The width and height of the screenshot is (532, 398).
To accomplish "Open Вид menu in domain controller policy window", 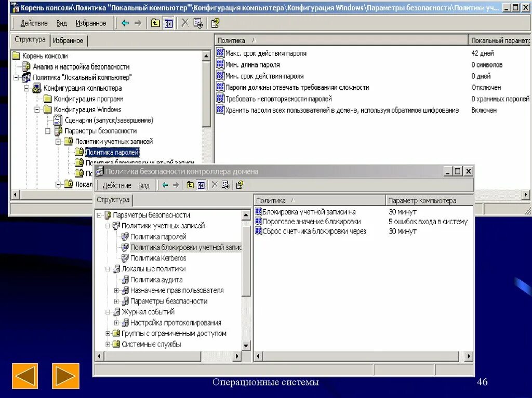I will pyautogui.click(x=143, y=185).
